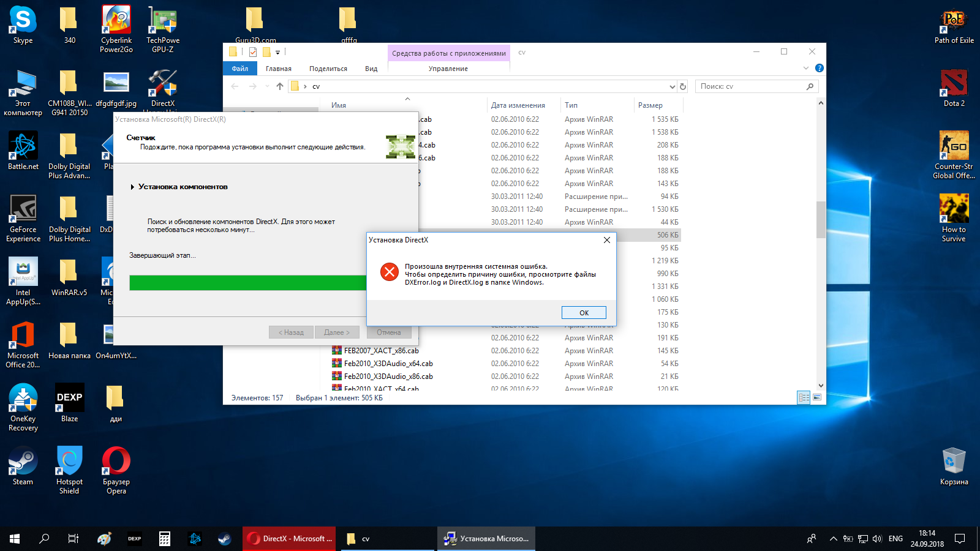Select file Feb2010_X3DAudio_x86.cab

tap(388, 377)
